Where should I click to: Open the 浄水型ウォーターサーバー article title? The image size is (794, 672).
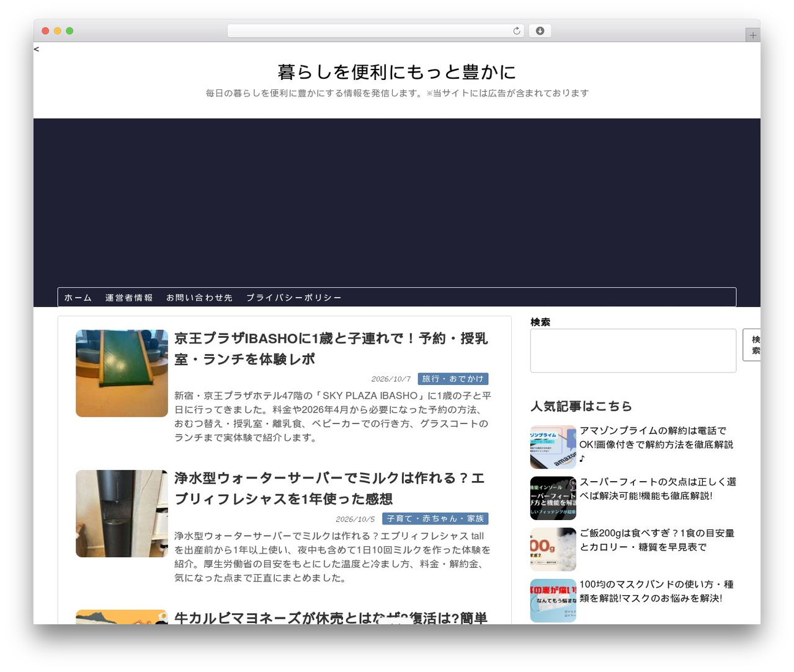pyautogui.click(x=329, y=489)
